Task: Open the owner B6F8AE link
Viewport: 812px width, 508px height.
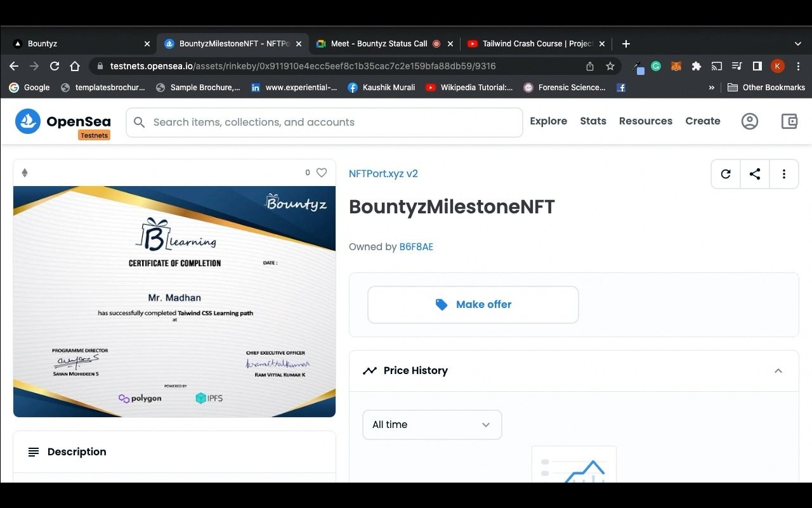Action: 416,247
